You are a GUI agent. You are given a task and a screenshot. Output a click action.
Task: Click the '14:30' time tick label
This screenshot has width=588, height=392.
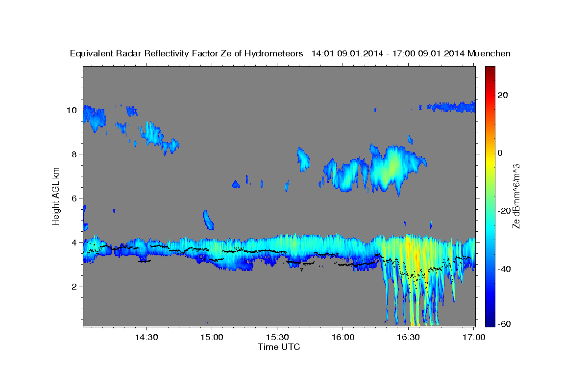(x=146, y=338)
